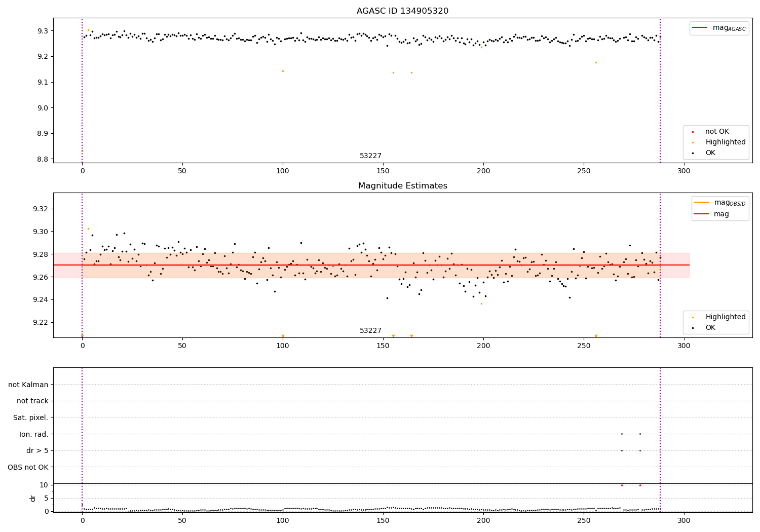Click the Magnitude Estimates title
The height and width of the screenshot is (532, 760).
point(402,186)
